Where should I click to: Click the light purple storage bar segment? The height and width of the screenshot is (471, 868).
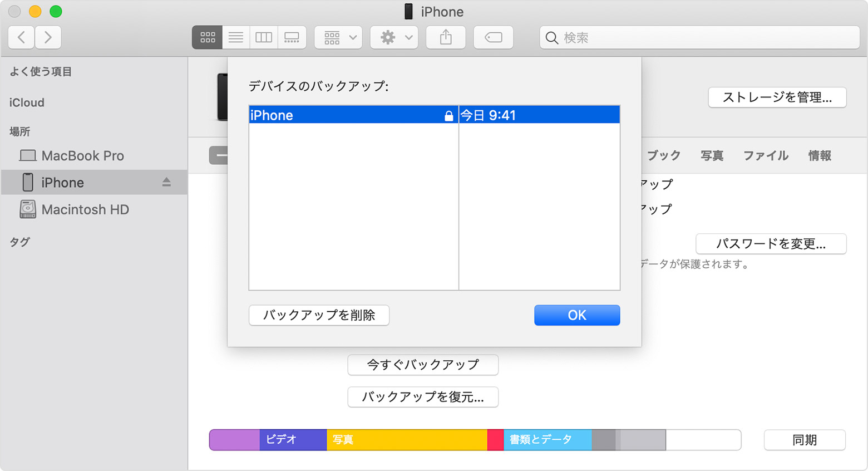[235, 439]
